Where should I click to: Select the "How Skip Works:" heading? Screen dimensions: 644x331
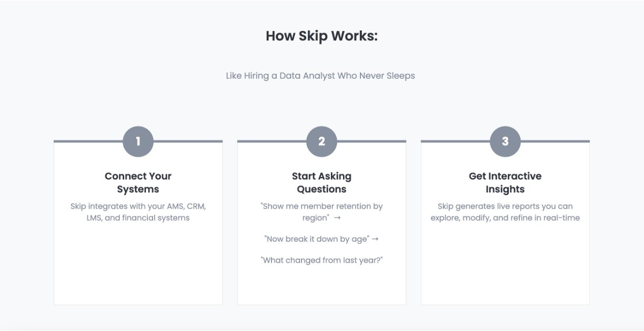(x=321, y=36)
